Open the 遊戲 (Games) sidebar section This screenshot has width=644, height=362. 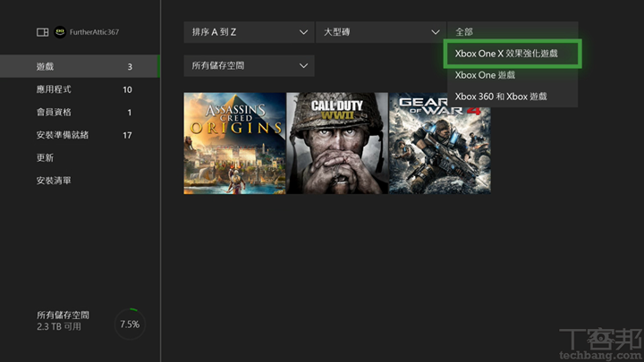pyautogui.click(x=80, y=66)
